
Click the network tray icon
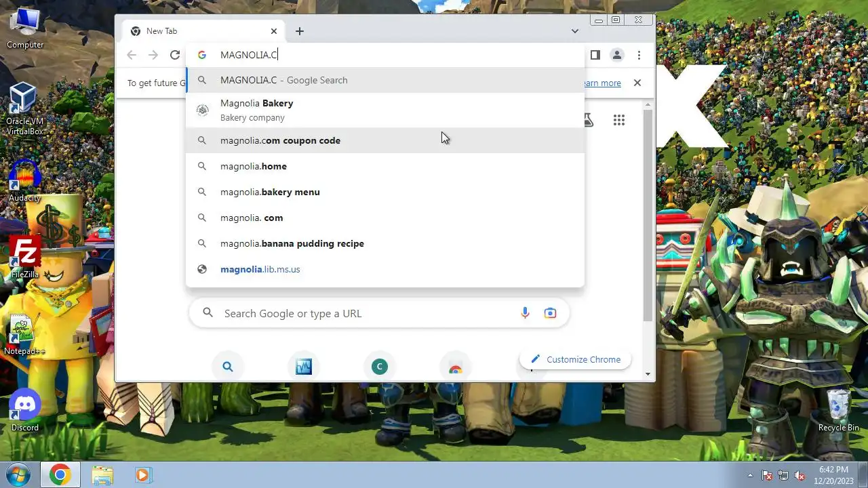tap(783, 475)
